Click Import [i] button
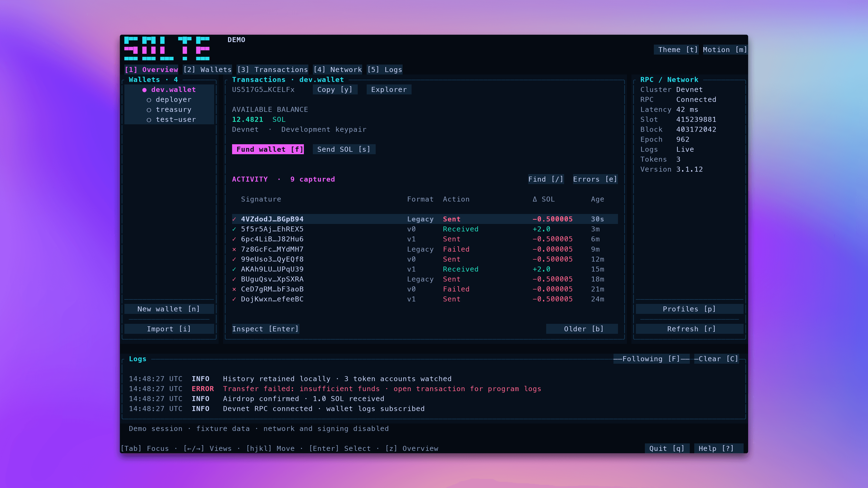868x488 pixels. [x=169, y=329]
